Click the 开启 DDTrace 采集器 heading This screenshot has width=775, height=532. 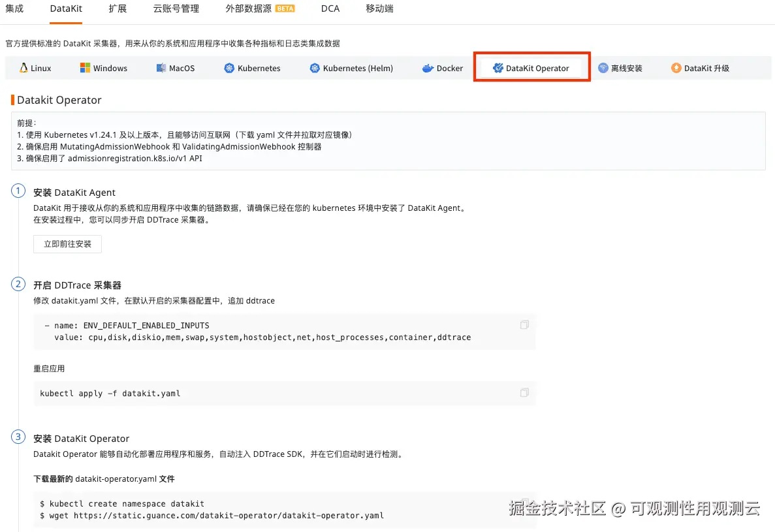coord(77,285)
